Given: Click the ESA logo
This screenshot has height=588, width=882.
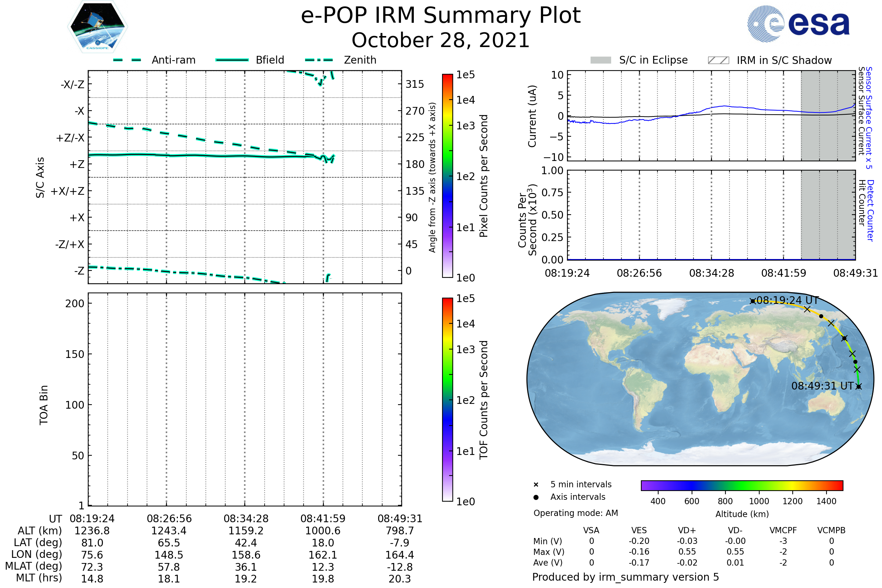Looking at the screenshot, I should (x=798, y=23).
